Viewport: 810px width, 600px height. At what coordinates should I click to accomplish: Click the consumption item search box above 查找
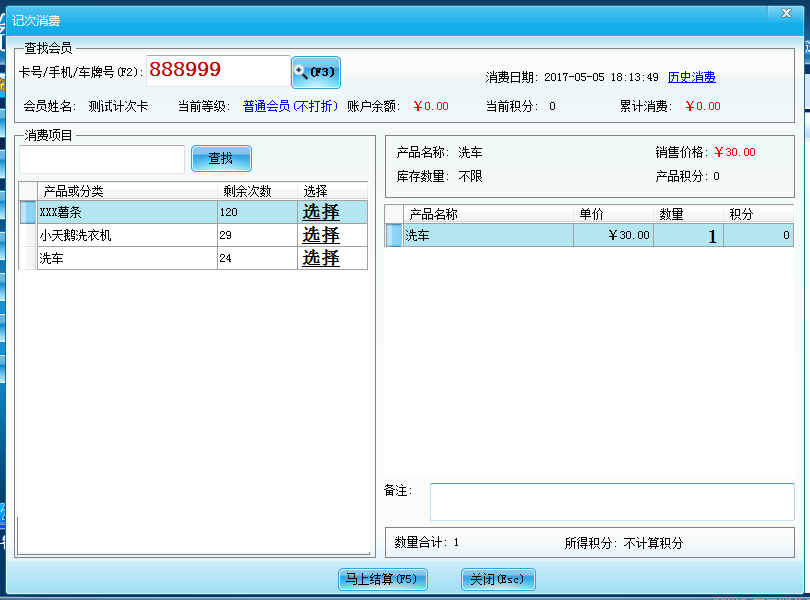coord(100,158)
